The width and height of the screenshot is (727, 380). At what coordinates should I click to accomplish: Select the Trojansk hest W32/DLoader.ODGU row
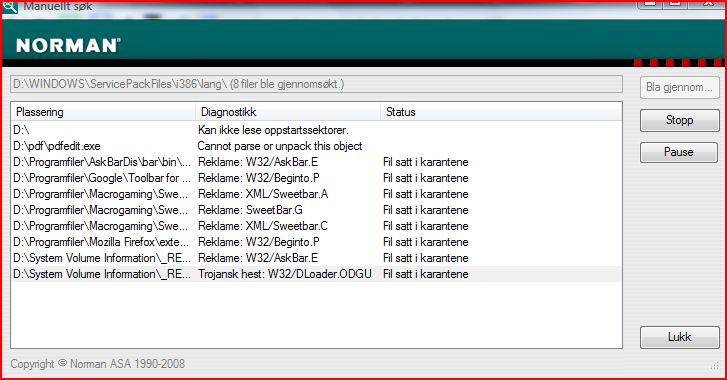316,274
